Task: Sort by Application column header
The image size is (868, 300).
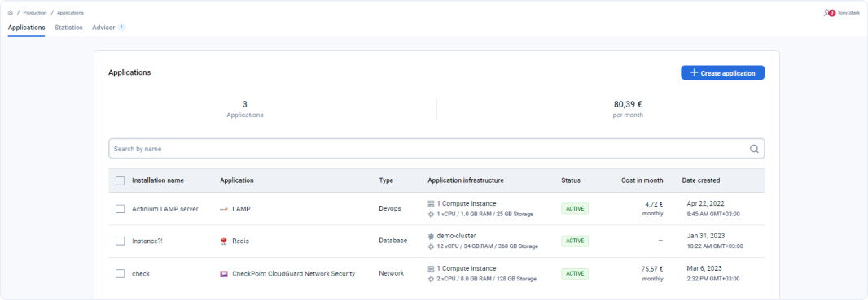Action: click(x=237, y=180)
